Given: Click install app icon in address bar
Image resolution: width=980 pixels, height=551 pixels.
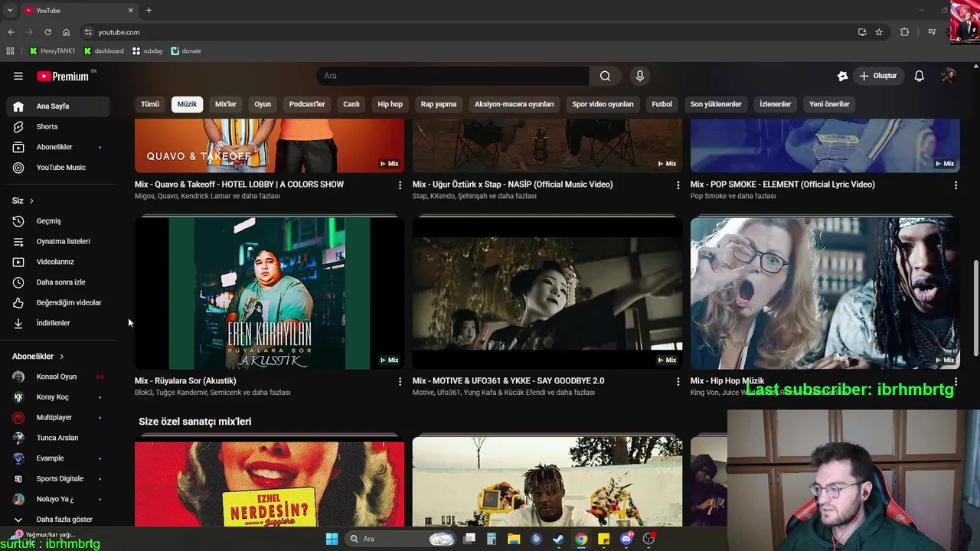Looking at the screenshot, I should pyautogui.click(x=862, y=32).
